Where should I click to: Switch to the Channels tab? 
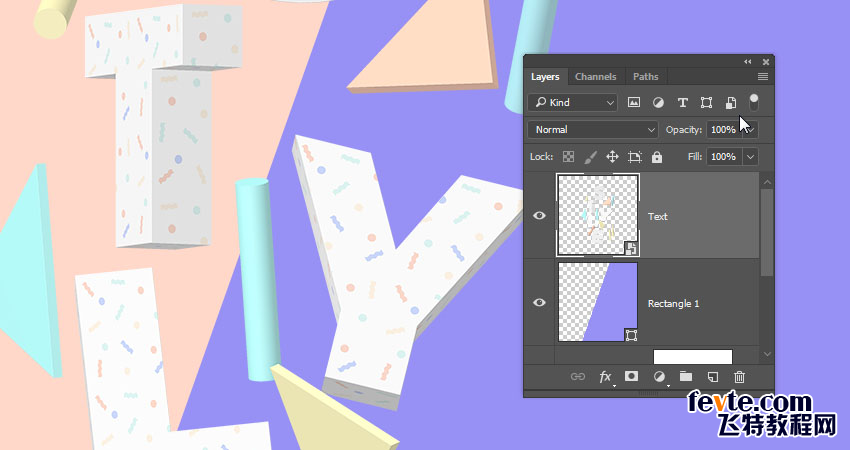[596, 76]
